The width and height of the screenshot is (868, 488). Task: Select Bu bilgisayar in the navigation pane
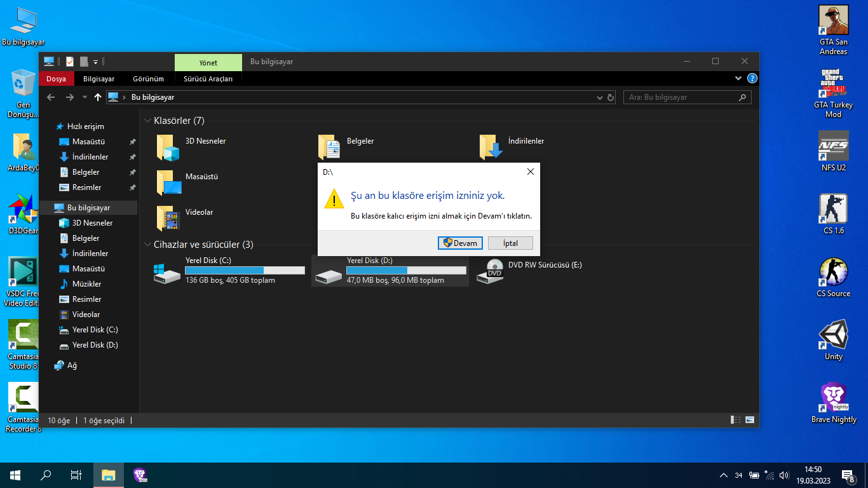pyautogui.click(x=88, y=208)
